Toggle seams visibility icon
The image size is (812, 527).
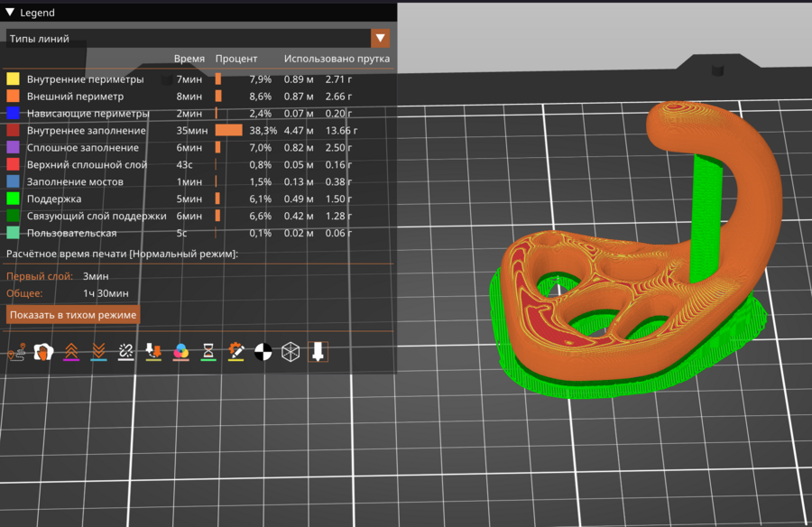point(126,352)
